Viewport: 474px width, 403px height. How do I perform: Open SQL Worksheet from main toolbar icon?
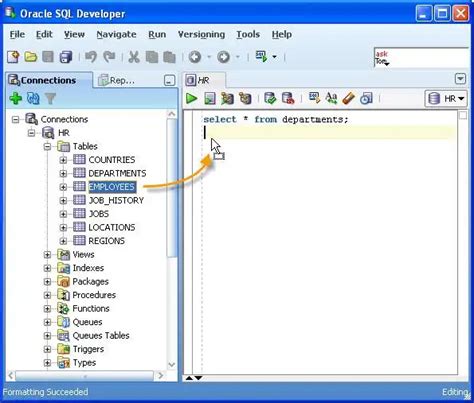[262, 56]
